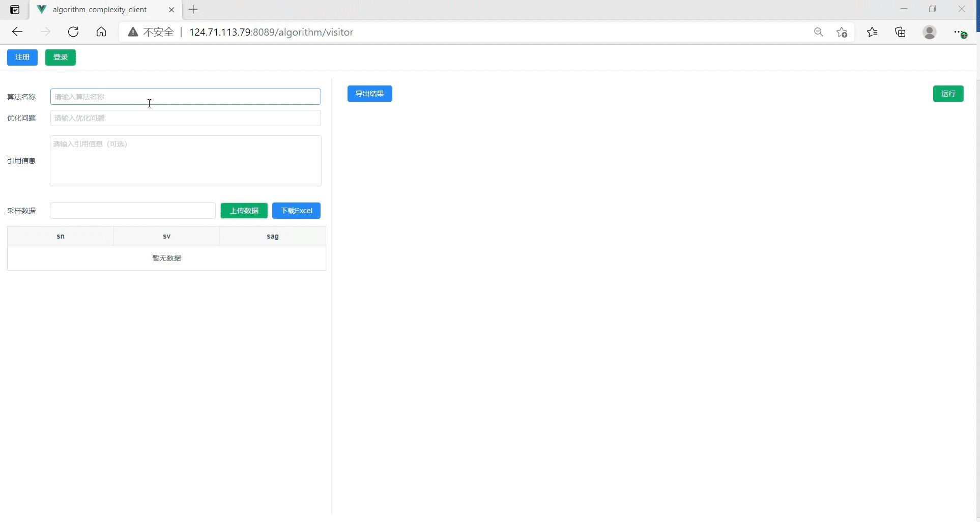Open the favorites list icon
The height and width of the screenshot is (522, 980).
(872, 32)
